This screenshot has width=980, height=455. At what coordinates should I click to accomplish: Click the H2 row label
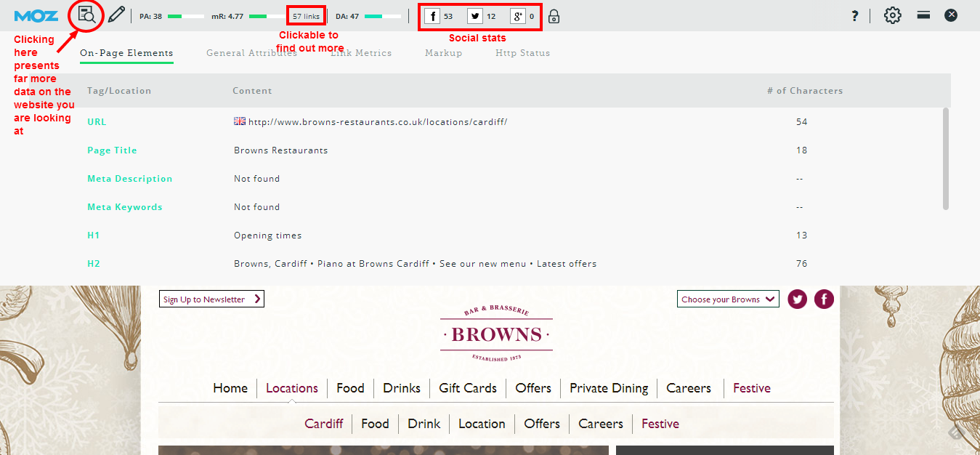[x=94, y=264]
